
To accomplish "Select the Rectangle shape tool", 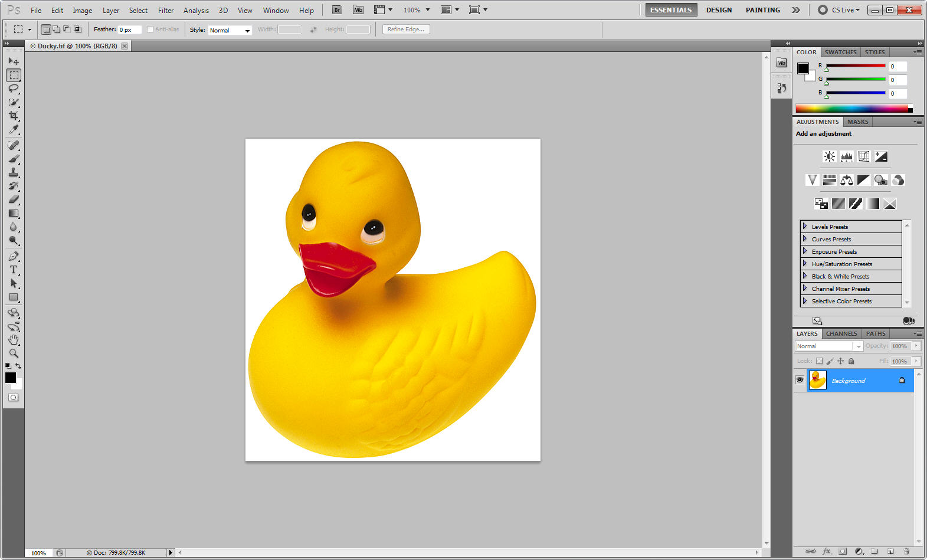I will click(14, 297).
